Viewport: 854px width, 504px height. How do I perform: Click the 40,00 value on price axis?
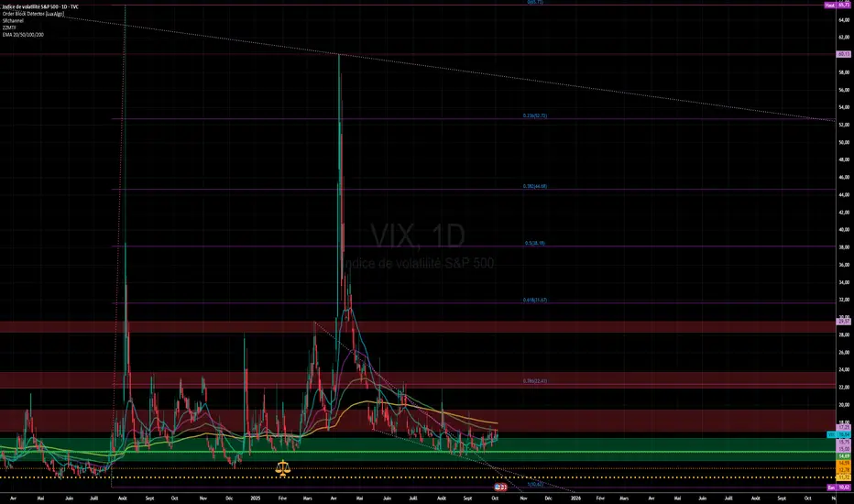click(x=844, y=229)
